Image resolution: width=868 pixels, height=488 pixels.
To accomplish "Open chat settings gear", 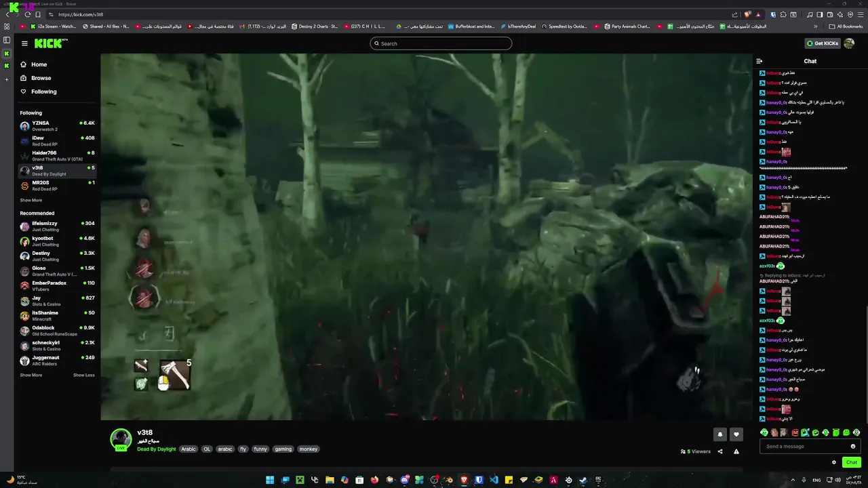I will 834,462.
